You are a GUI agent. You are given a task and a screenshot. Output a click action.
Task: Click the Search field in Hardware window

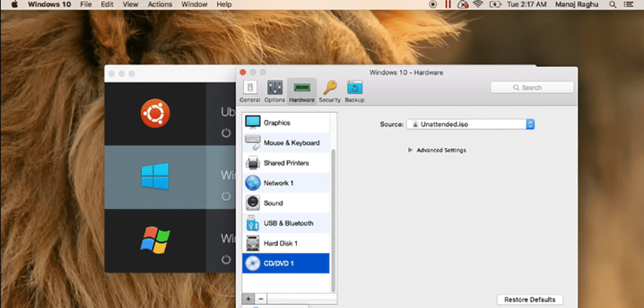pos(532,87)
